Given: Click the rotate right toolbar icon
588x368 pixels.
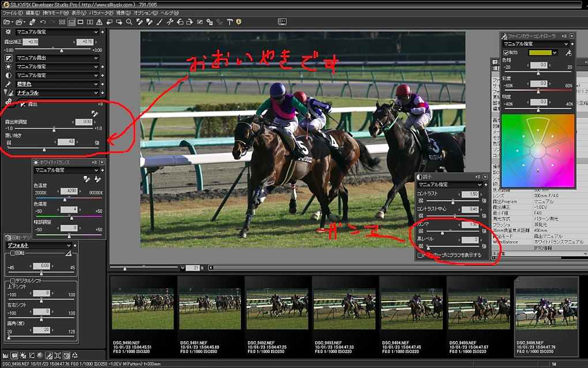Looking at the screenshot, I should point(190,22).
